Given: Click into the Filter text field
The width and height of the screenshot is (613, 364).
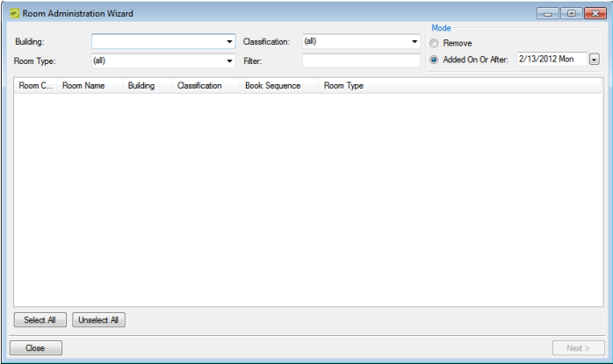Looking at the screenshot, I should (361, 61).
